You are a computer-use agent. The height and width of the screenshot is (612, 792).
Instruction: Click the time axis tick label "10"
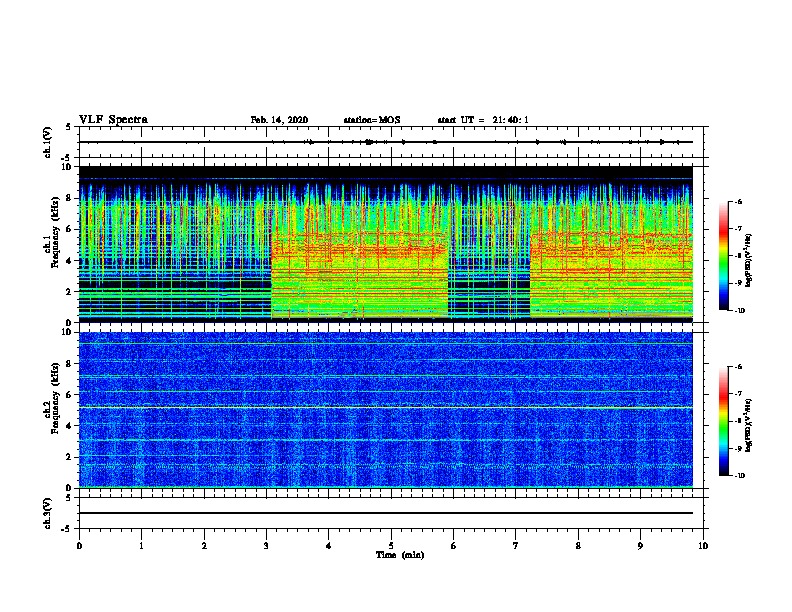pos(703,546)
